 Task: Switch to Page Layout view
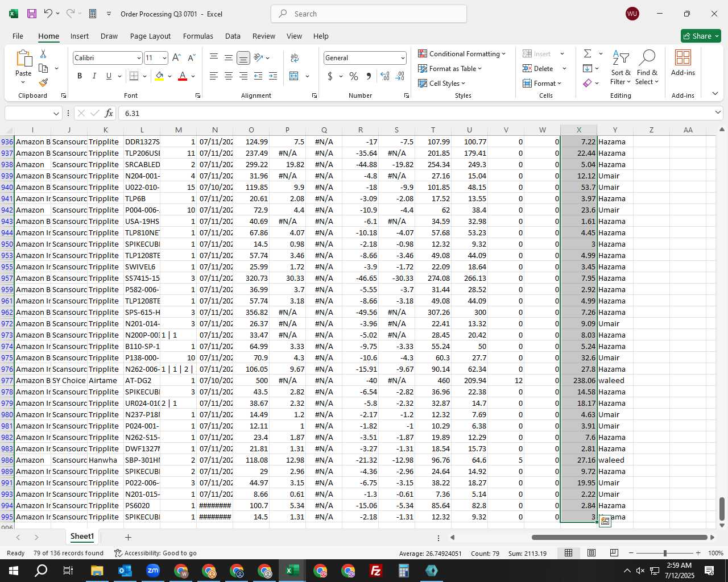coord(591,553)
